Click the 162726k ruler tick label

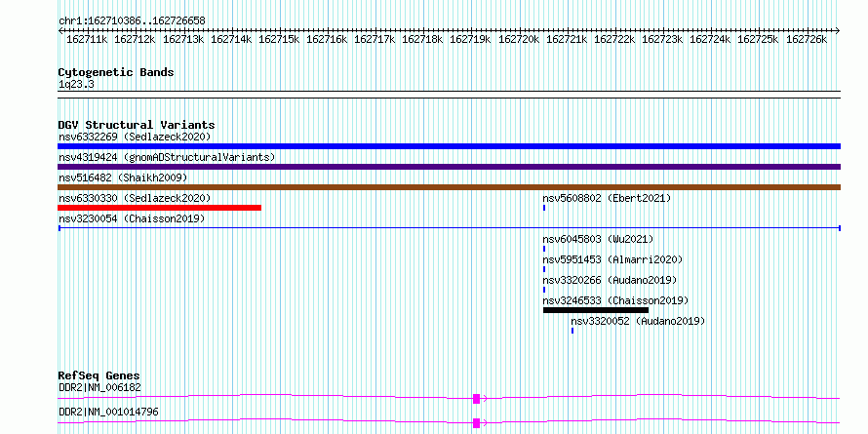[x=807, y=39]
